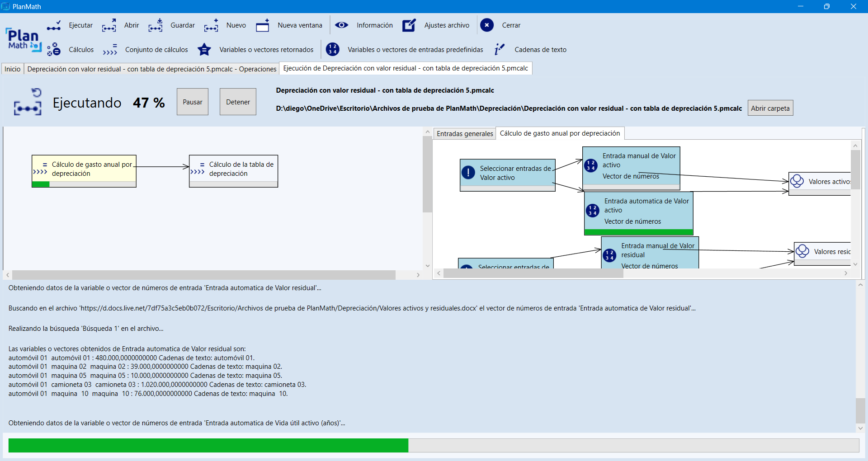
Task: Click the star icon for Variables retornados
Action: pos(204,50)
